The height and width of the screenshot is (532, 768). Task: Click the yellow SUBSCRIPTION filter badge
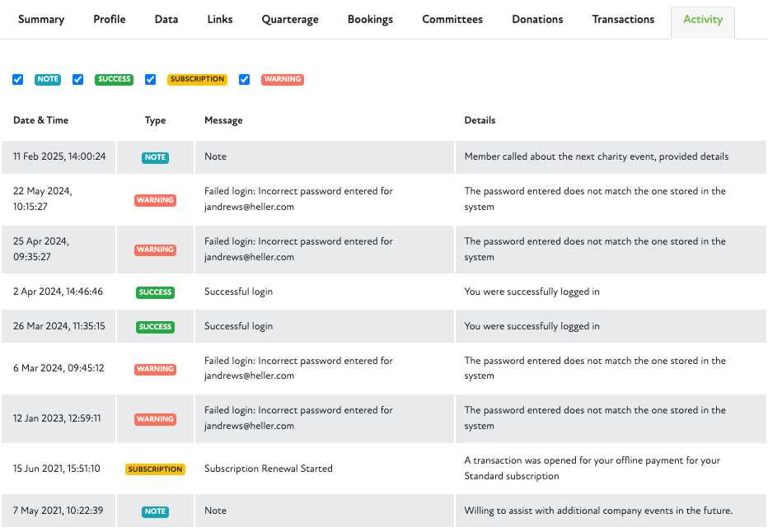pos(197,80)
